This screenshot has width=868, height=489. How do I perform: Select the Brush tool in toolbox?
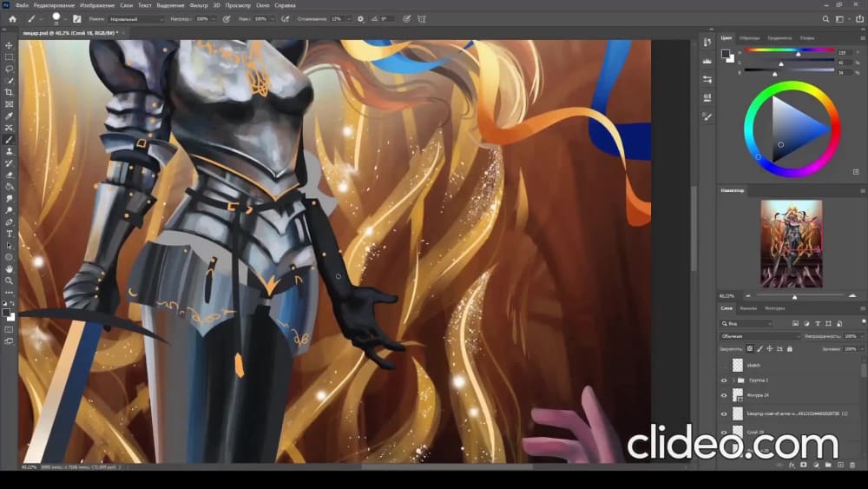click(9, 140)
